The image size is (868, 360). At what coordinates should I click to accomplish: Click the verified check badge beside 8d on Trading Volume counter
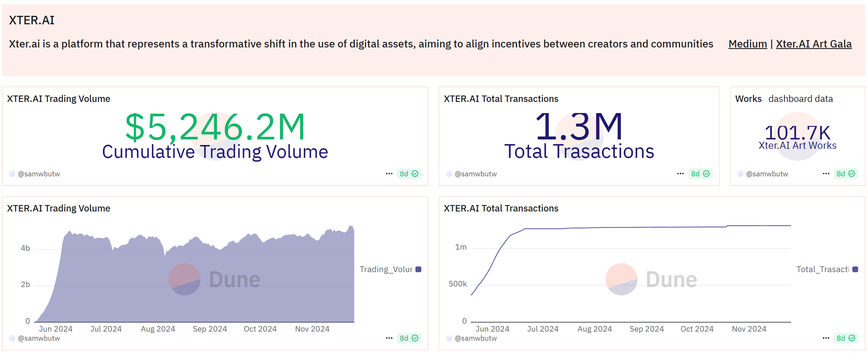(x=415, y=174)
